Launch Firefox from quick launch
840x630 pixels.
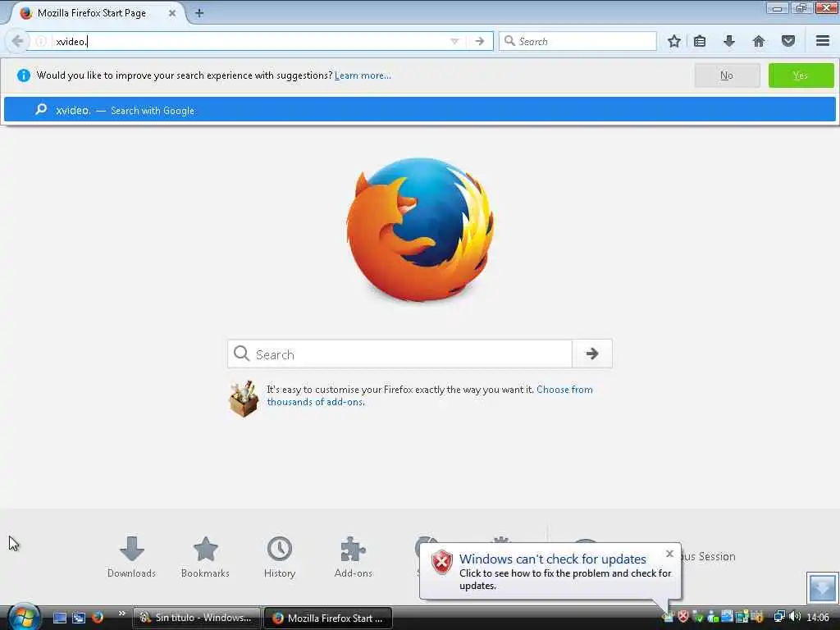[97, 618]
